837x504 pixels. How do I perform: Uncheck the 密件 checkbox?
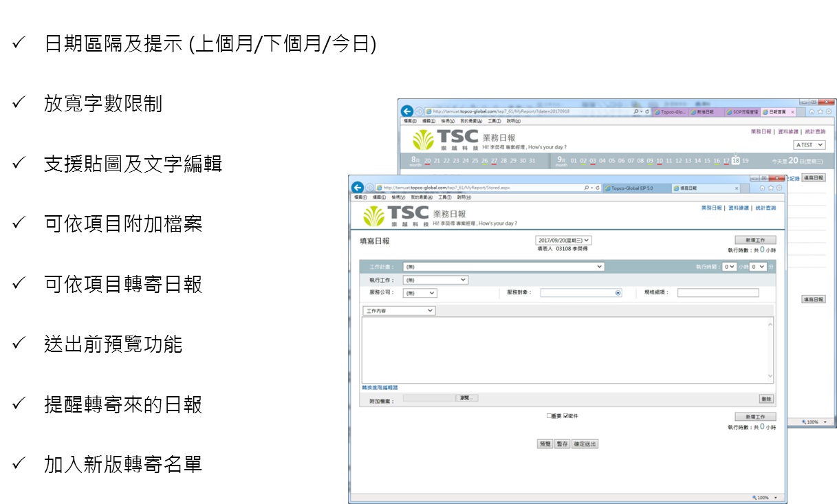[566, 416]
